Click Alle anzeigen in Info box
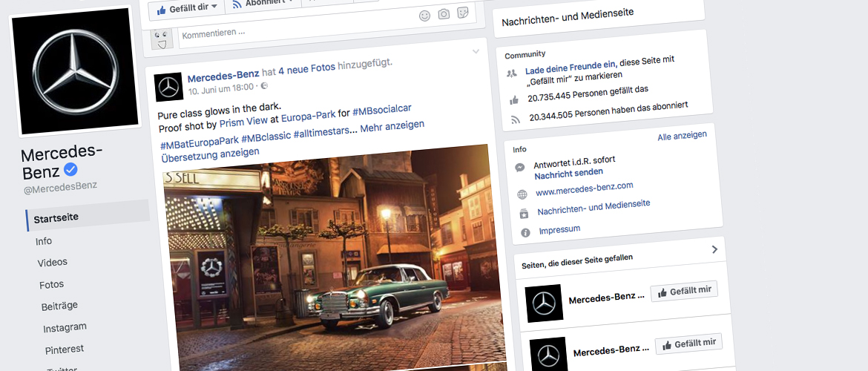 tap(682, 136)
